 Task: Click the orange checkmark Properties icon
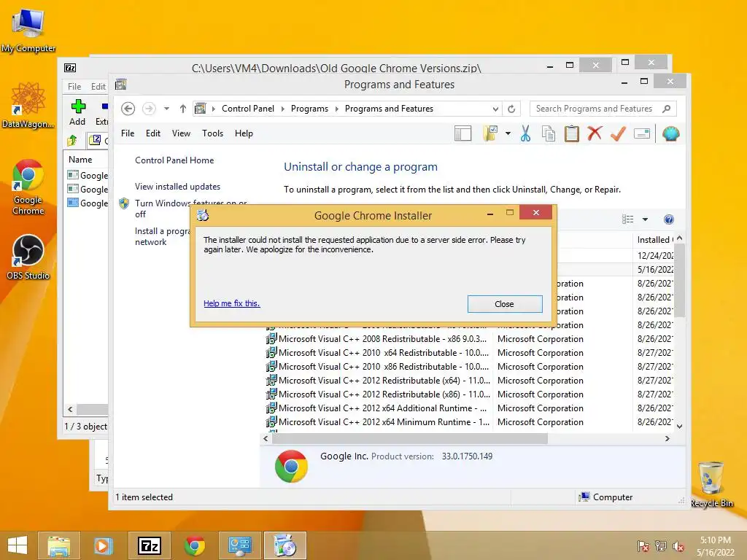(x=618, y=134)
